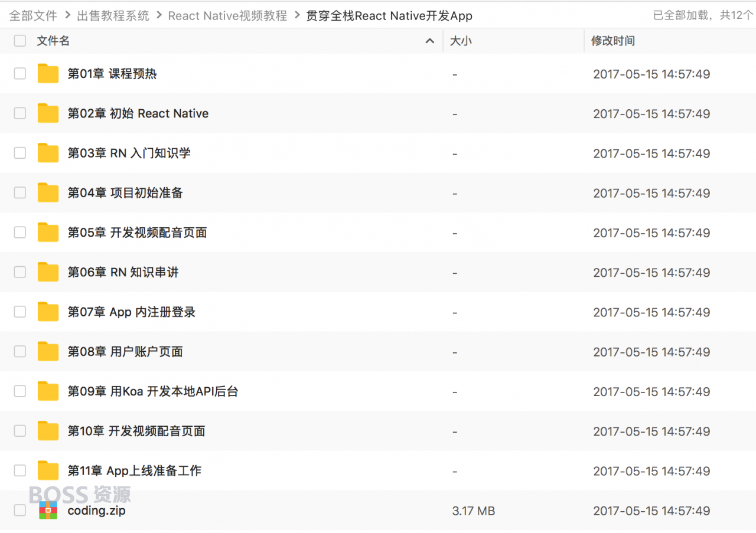The image size is (756, 533).
Task: Click the folder icon for 第08章 用户账户页面
Action: point(48,351)
